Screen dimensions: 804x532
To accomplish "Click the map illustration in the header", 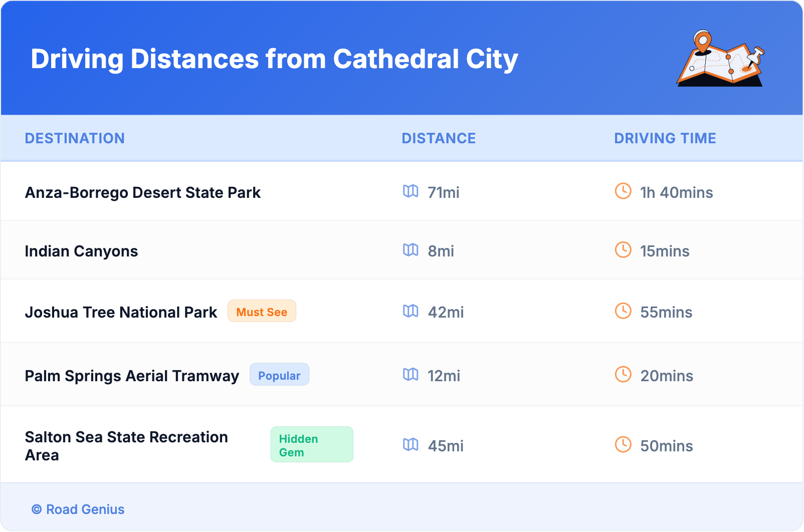I will click(720, 59).
